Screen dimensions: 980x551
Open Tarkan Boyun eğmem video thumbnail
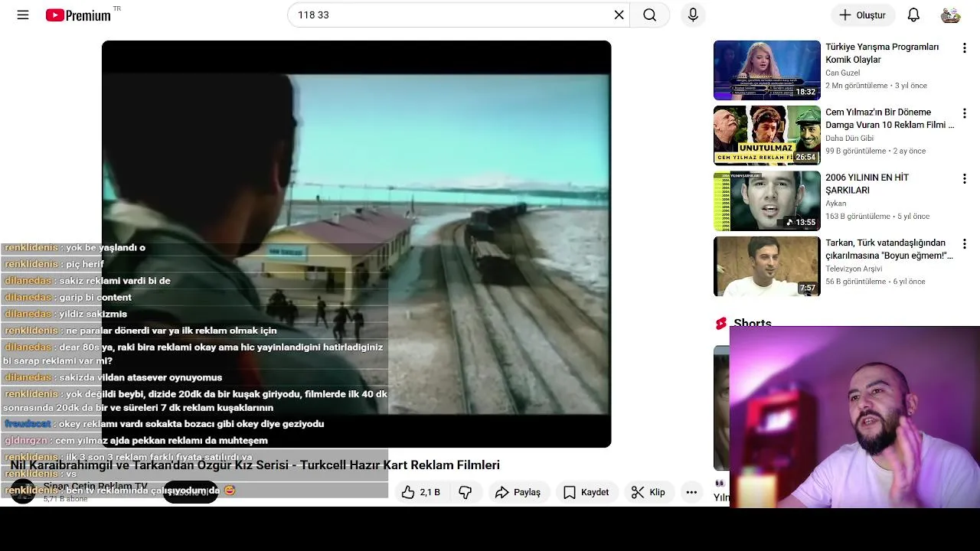click(766, 266)
